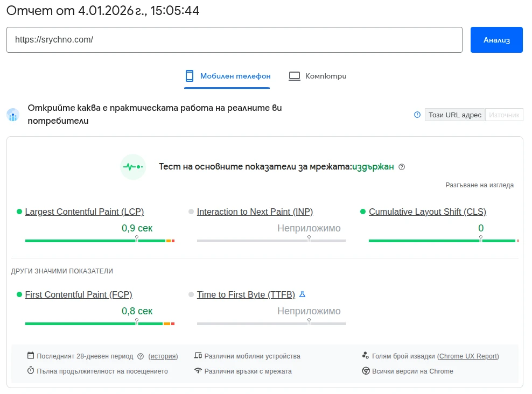Open help icon after 28-дневен период
This screenshot has width=532, height=394.
point(141,356)
